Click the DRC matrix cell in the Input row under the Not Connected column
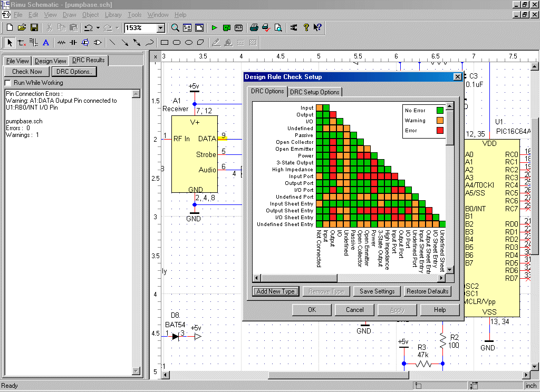This screenshot has width=540, height=392. [x=319, y=107]
